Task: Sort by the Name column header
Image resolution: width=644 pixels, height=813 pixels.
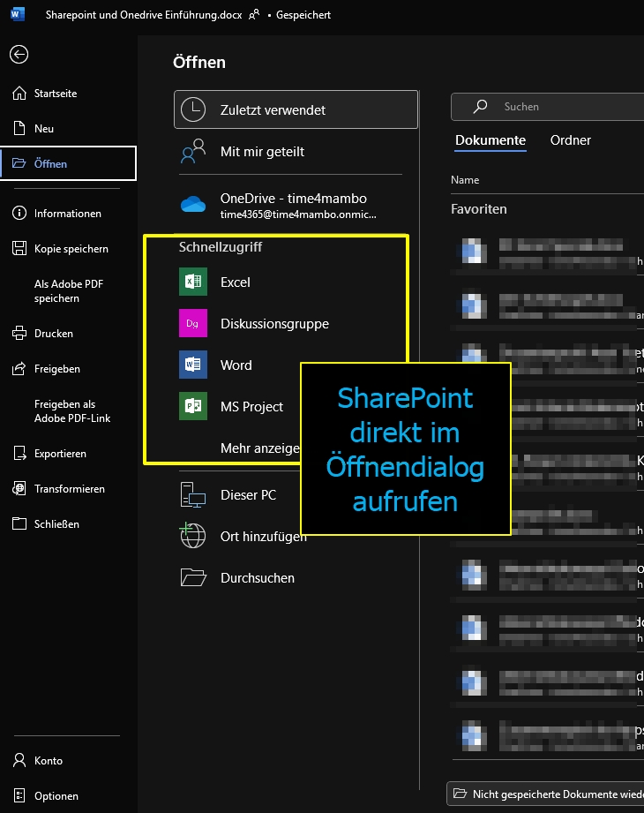Action: click(465, 180)
